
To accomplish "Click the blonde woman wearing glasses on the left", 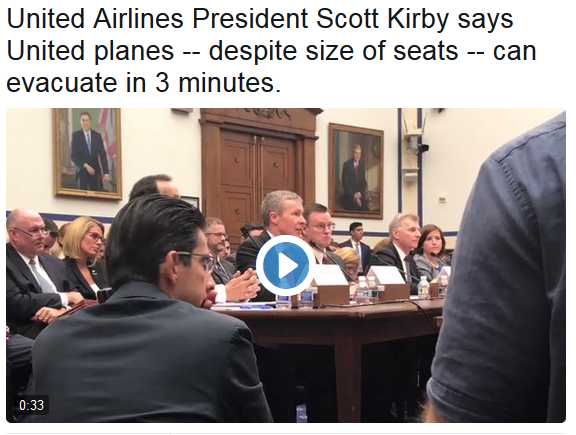I will [x=85, y=257].
